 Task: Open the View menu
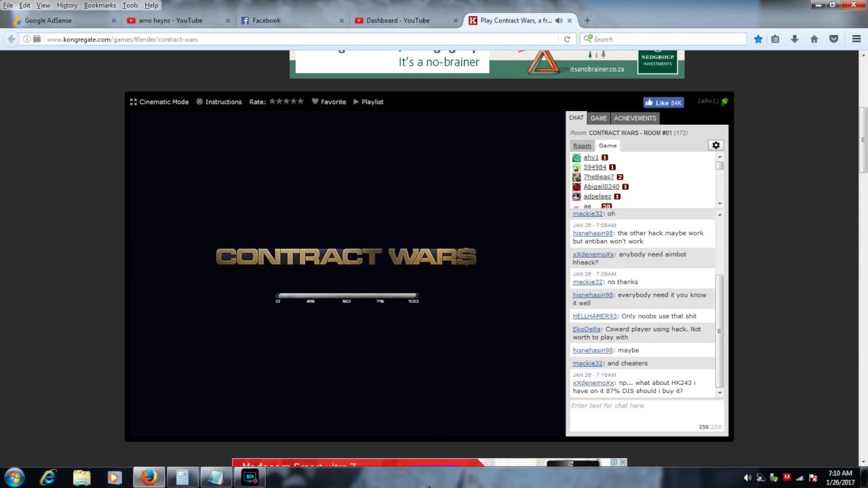coord(43,5)
